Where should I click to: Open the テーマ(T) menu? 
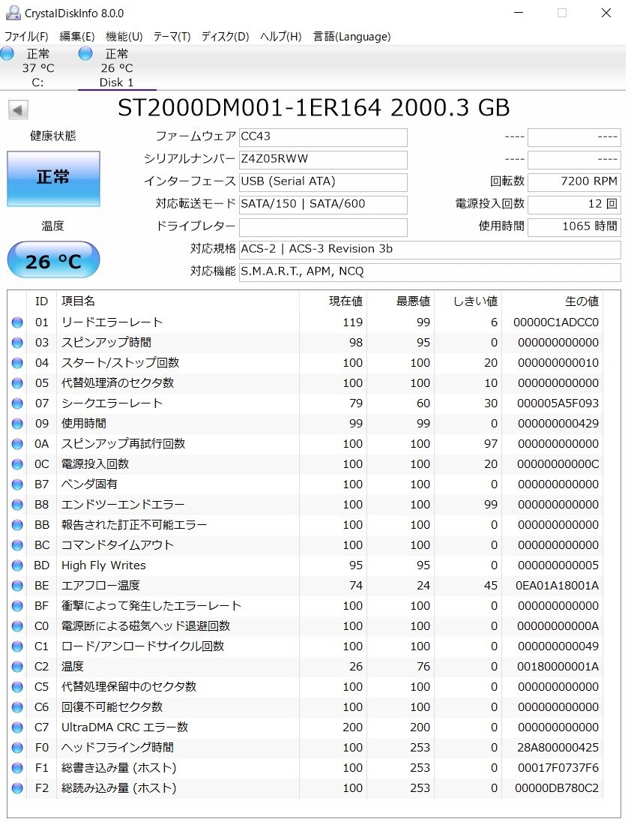(172, 37)
